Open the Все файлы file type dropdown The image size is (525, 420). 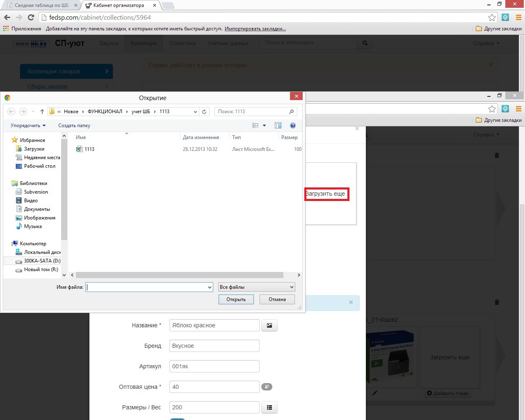pos(256,287)
